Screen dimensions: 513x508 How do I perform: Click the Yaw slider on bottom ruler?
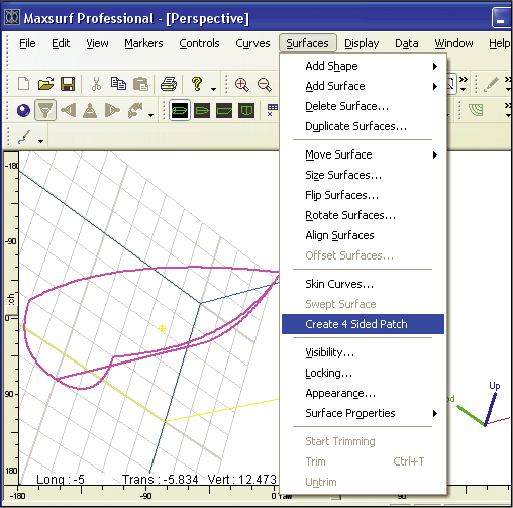pos(336,498)
